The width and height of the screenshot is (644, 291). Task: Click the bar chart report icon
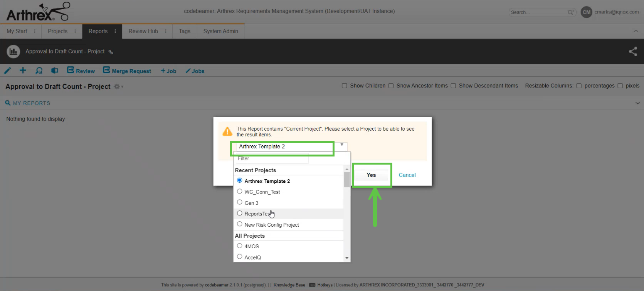(x=13, y=51)
